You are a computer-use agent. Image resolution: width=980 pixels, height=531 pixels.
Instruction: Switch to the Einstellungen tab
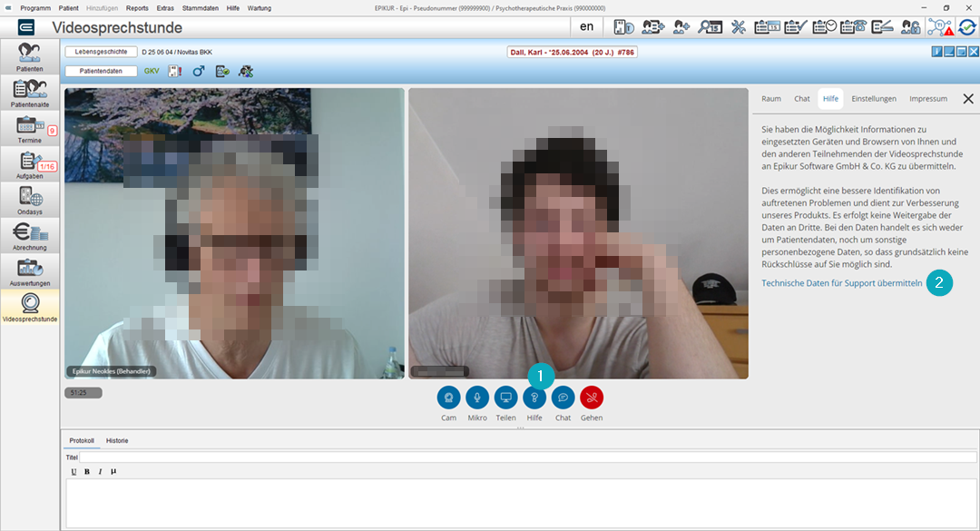pyautogui.click(x=874, y=99)
